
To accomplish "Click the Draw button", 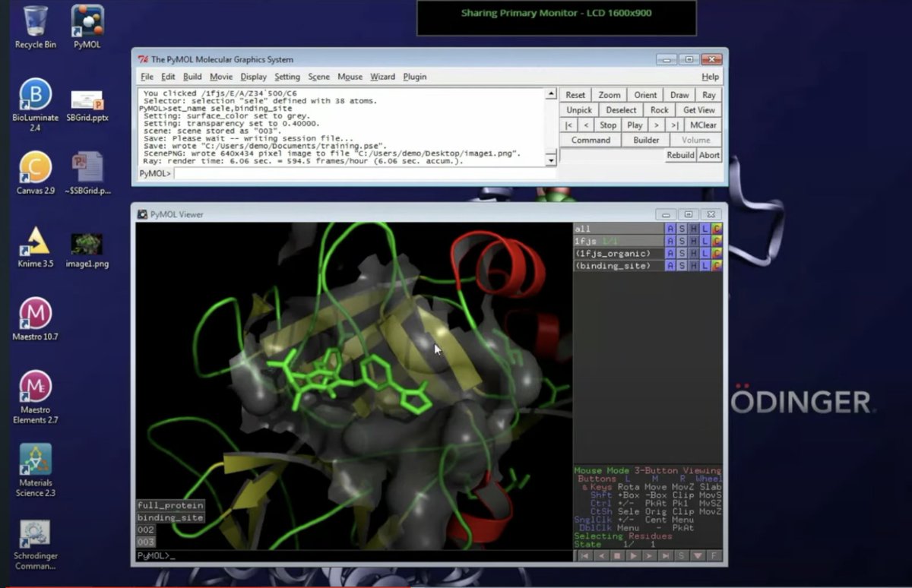I will click(x=679, y=95).
